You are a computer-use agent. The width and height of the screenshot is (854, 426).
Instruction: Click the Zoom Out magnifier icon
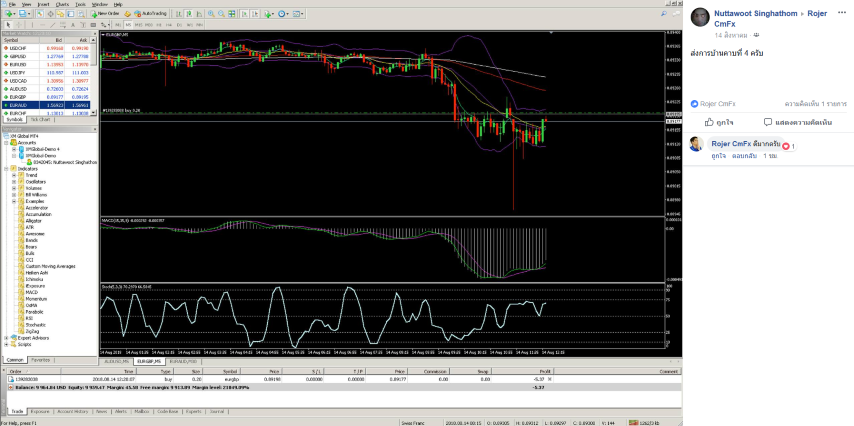(x=221, y=14)
